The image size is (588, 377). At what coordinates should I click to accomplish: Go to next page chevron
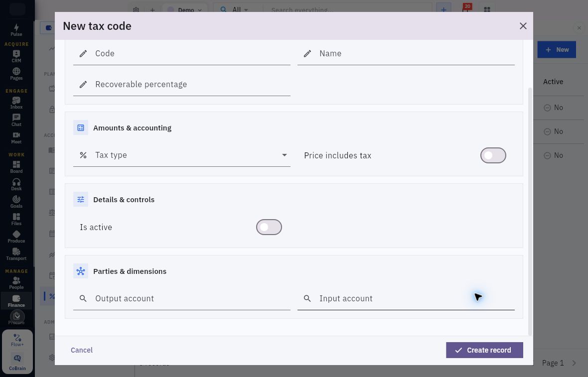click(x=574, y=363)
